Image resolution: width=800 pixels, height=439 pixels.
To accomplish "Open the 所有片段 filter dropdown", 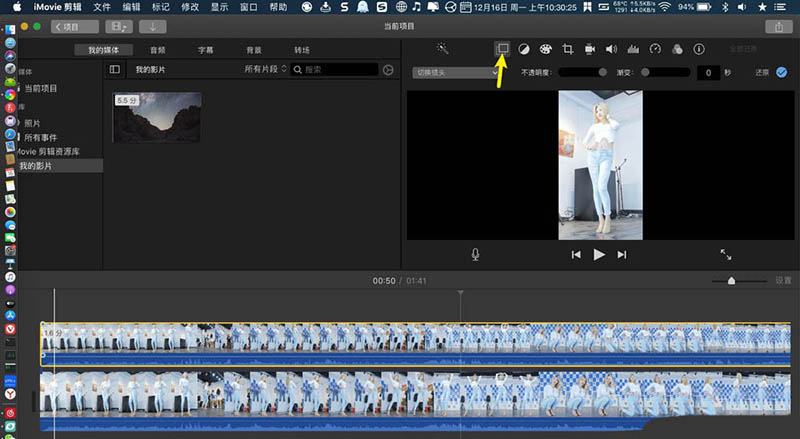I will [265, 69].
